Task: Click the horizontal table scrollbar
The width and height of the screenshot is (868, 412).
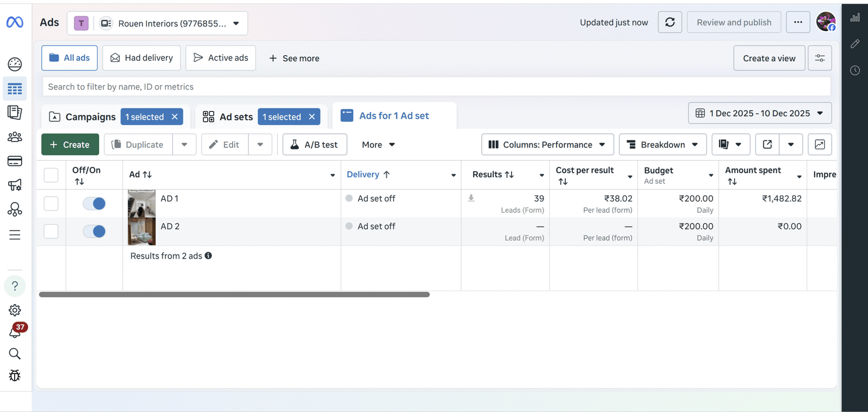Action: tap(234, 294)
